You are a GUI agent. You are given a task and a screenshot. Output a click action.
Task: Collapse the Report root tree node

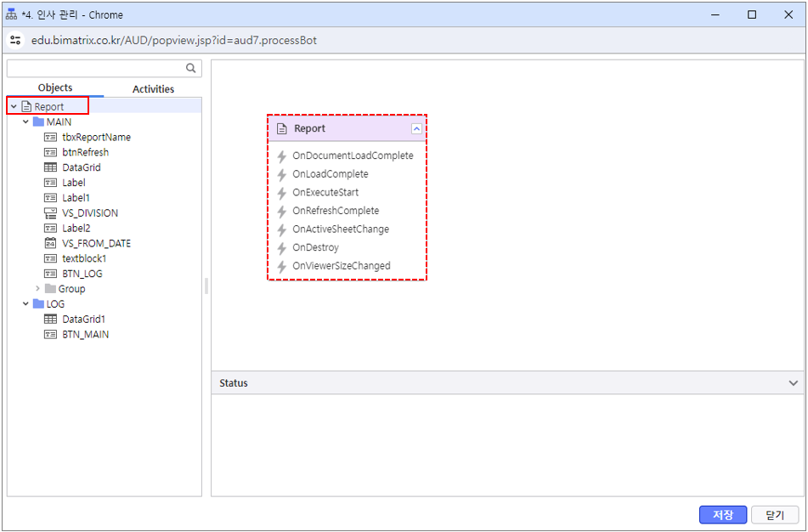click(x=14, y=107)
